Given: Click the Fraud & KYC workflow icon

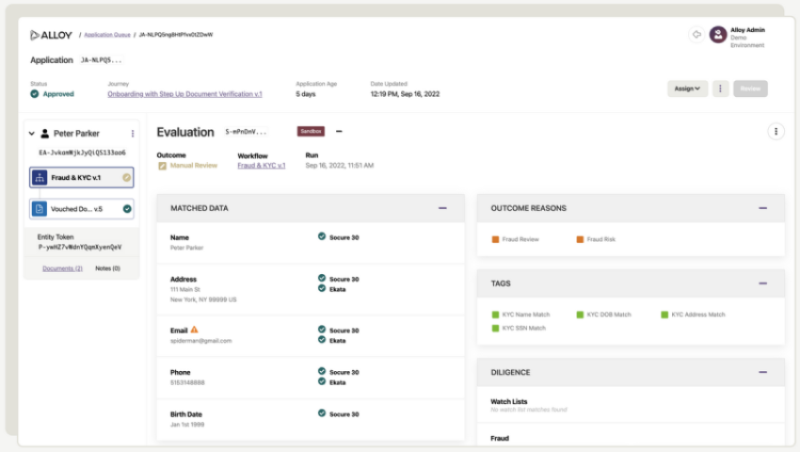Looking at the screenshot, I should (39, 178).
